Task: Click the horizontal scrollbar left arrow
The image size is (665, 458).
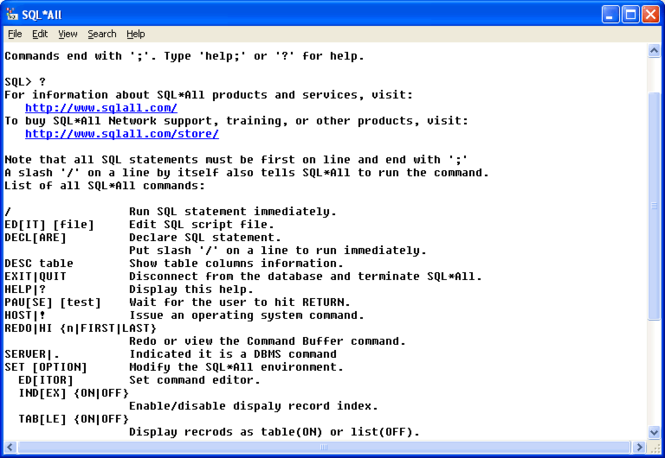Action: point(10,447)
